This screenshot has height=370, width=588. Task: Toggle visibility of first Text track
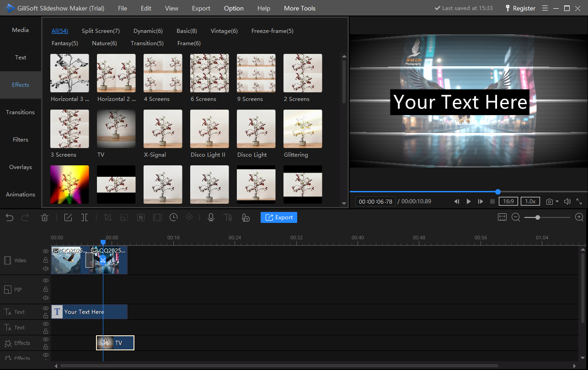point(46,308)
